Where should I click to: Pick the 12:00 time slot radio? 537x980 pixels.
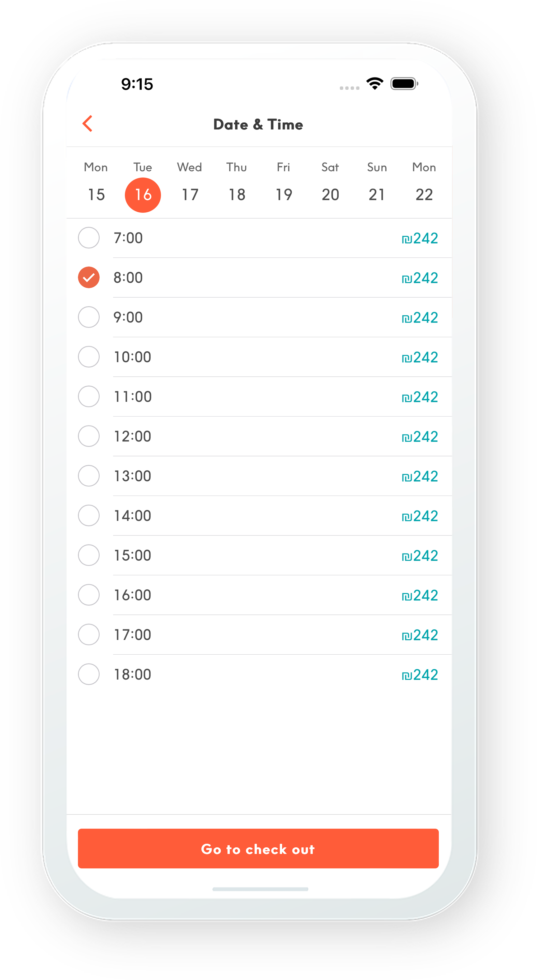click(89, 436)
